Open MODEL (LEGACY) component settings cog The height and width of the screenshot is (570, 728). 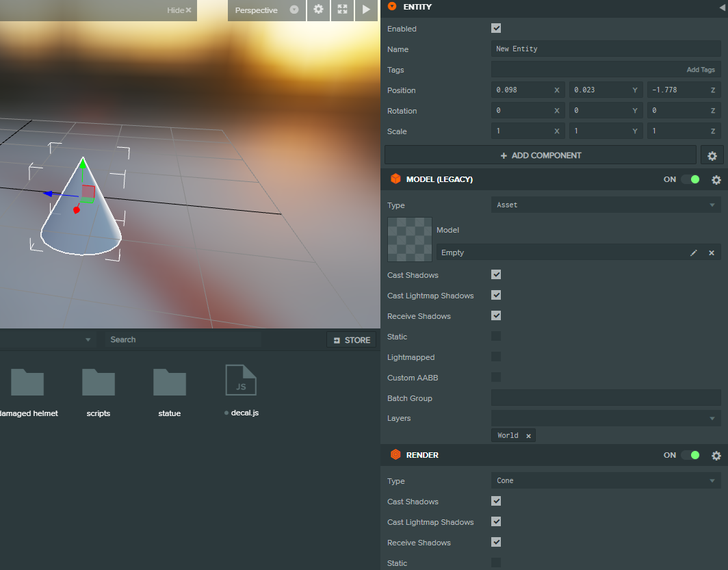[716, 179]
